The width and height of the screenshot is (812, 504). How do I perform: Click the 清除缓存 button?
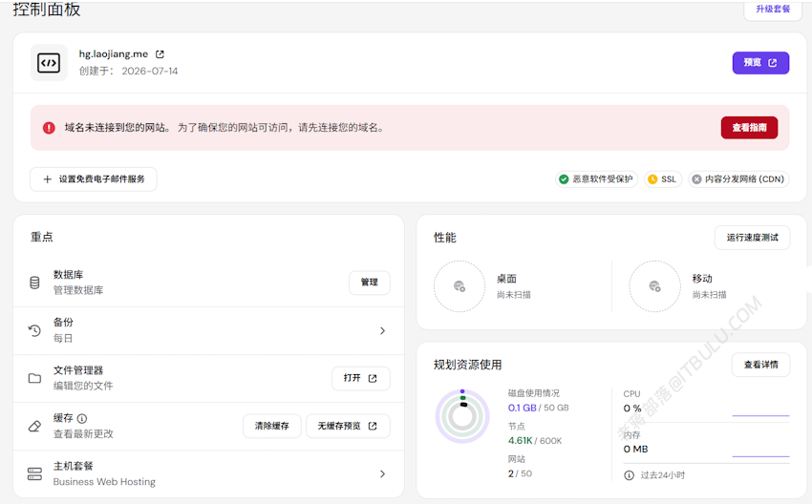click(272, 426)
